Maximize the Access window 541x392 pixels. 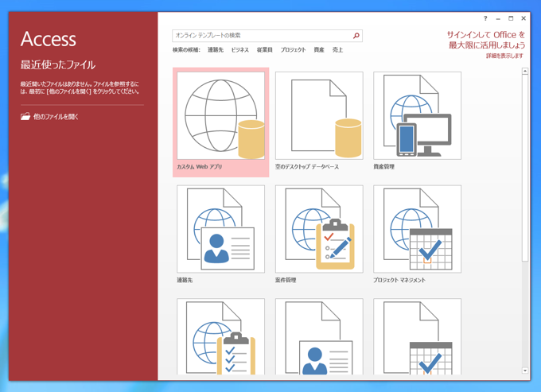point(511,18)
